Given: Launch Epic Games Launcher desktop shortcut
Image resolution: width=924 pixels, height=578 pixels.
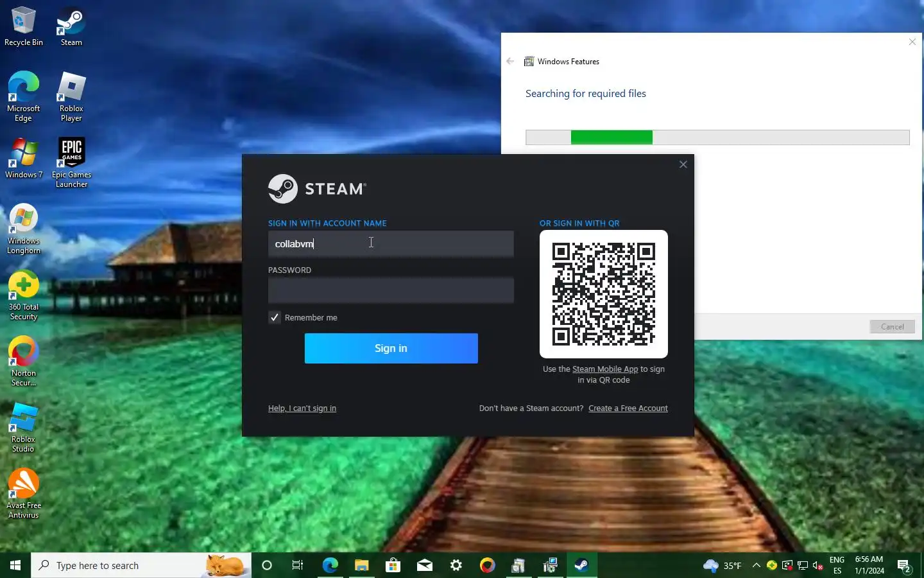Looking at the screenshot, I should [71, 162].
